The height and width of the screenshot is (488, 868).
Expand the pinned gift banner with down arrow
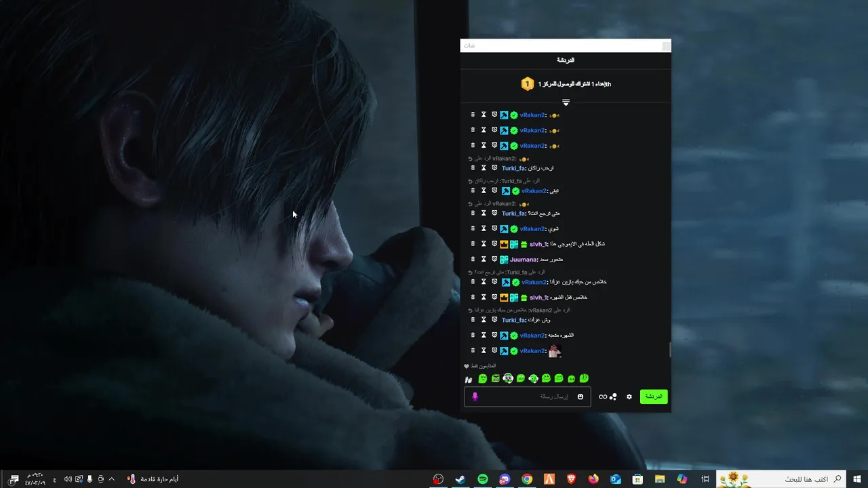coord(566,103)
